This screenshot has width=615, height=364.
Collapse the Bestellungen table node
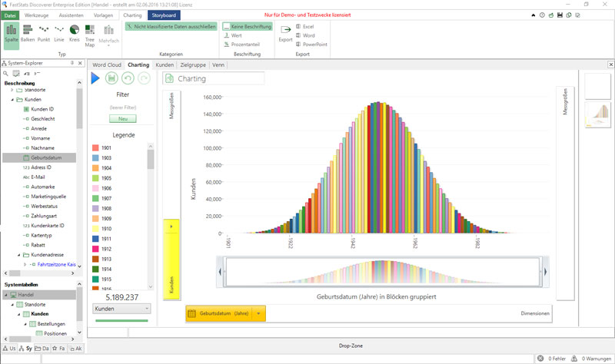pos(25,324)
